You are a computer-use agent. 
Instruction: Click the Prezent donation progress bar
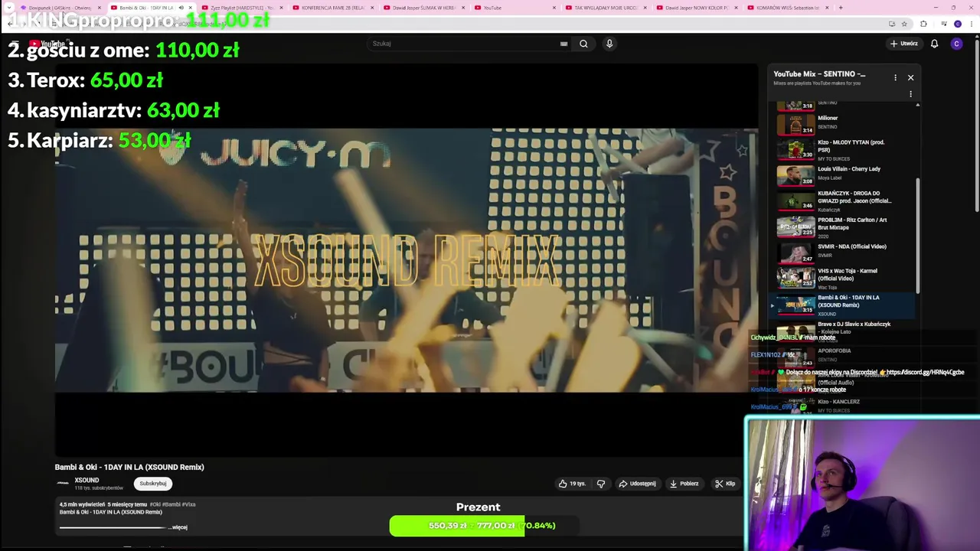pyautogui.click(x=484, y=526)
